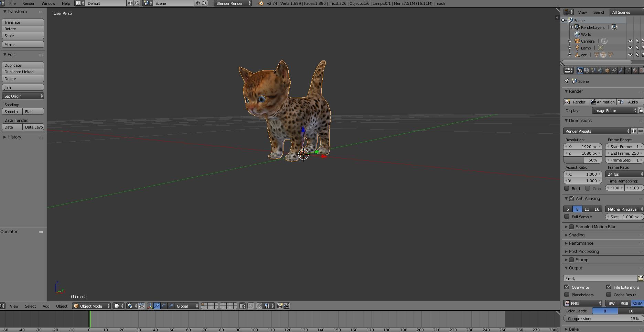This screenshot has width=644, height=332.
Task: Open the Blender Render engine dropdown
Action: click(x=233, y=3)
